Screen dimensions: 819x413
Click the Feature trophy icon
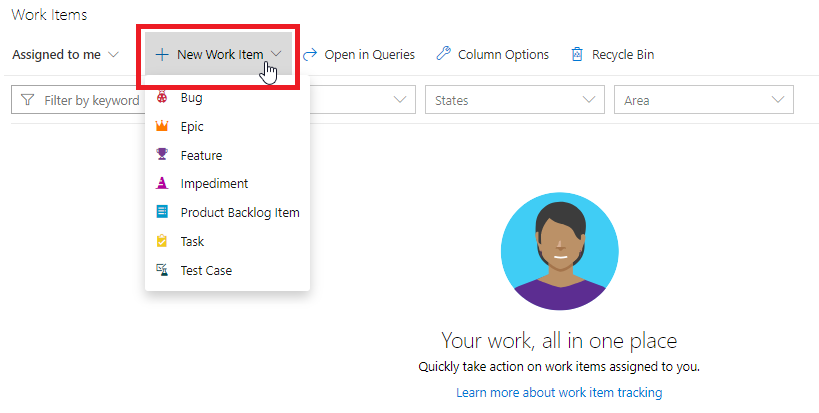pos(162,155)
